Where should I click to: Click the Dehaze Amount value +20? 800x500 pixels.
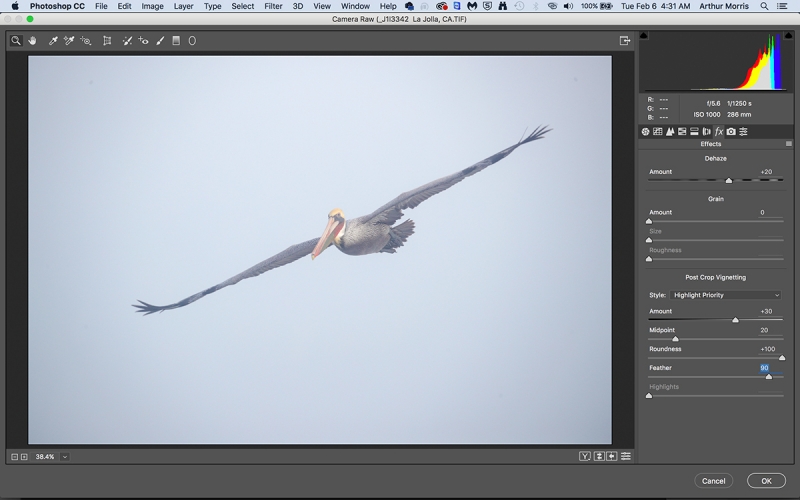tap(766, 172)
